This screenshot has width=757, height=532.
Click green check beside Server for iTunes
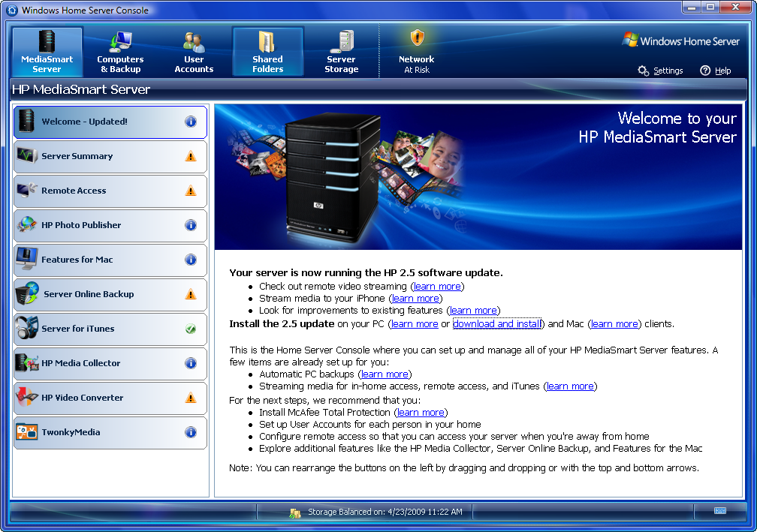pos(191,329)
